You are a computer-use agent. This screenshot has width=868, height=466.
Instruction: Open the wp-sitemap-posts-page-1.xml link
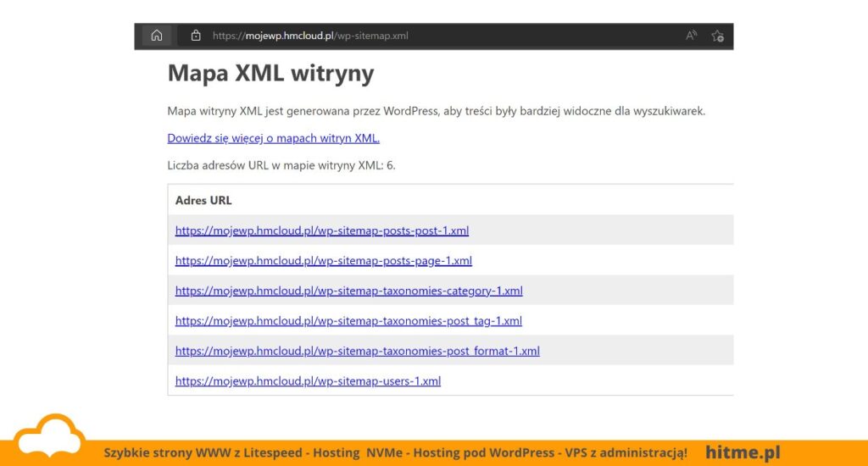coord(323,260)
